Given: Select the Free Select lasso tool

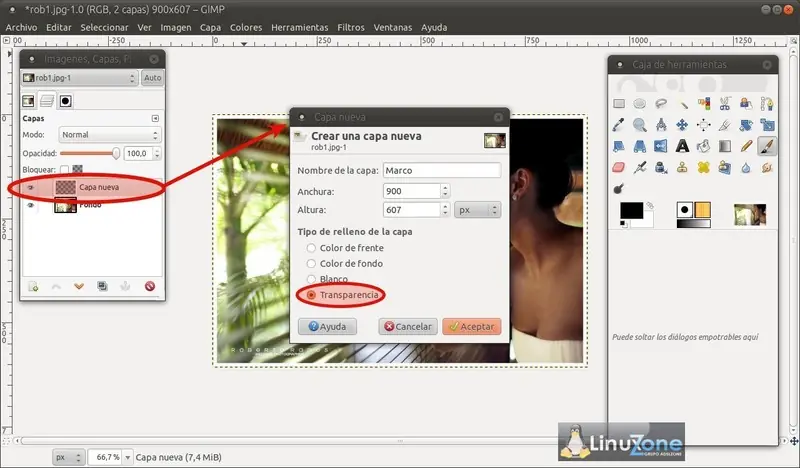Looking at the screenshot, I should [661, 104].
